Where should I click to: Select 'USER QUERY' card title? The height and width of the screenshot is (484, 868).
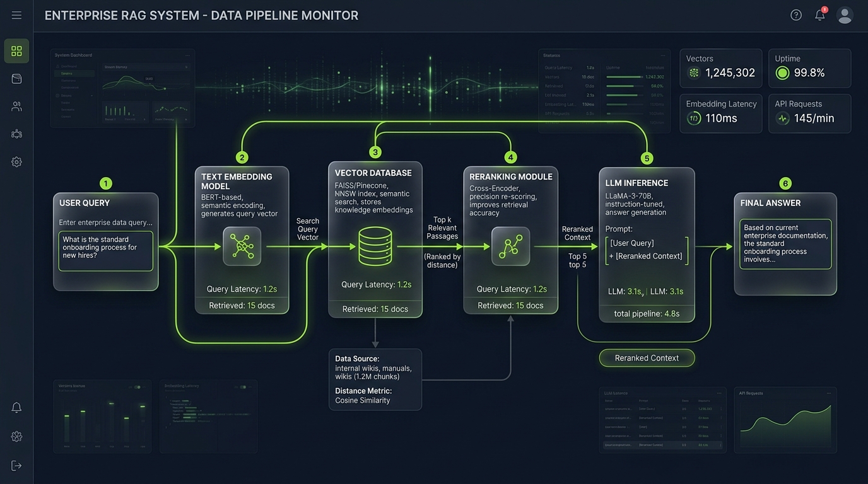tap(85, 203)
